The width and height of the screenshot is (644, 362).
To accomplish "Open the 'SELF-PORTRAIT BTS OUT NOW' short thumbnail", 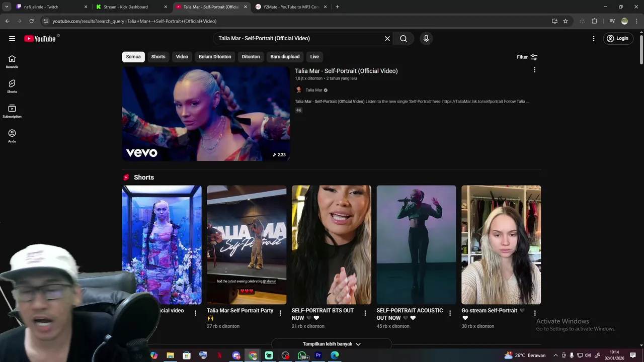I will point(332,245).
